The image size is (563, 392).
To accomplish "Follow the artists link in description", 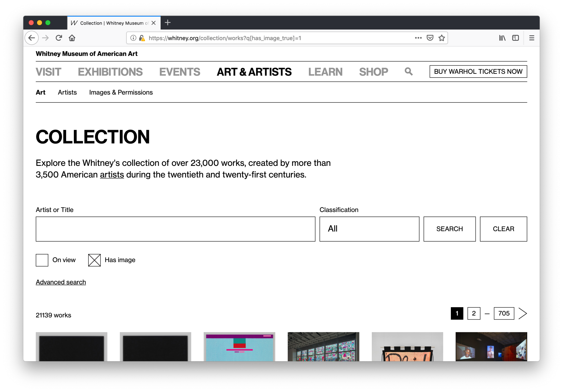I will pos(112,175).
